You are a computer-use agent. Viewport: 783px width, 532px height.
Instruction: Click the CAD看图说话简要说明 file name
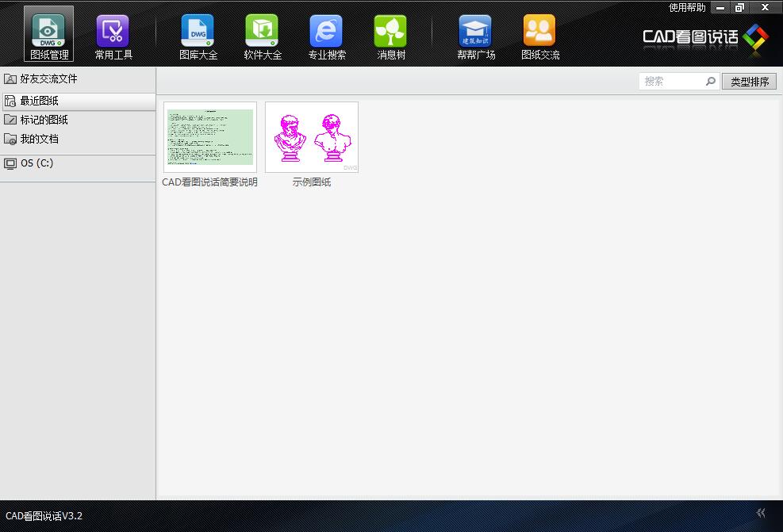pyautogui.click(x=209, y=182)
